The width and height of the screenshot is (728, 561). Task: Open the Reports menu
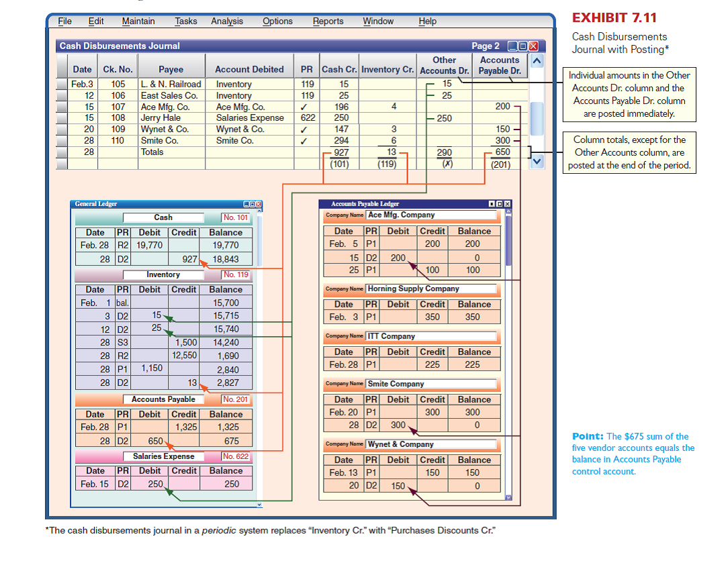(328, 21)
